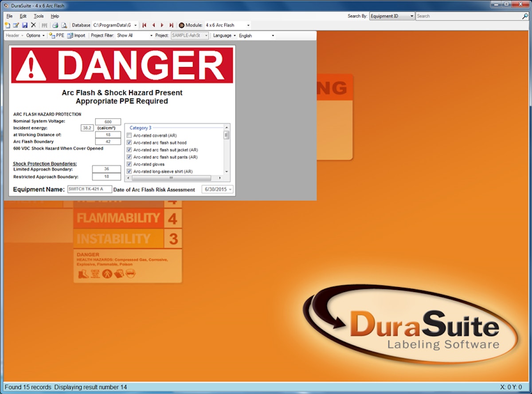Enable the Arc-rated coverall (AR) checkbox
This screenshot has width=532, height=394.
pos(129,135)
